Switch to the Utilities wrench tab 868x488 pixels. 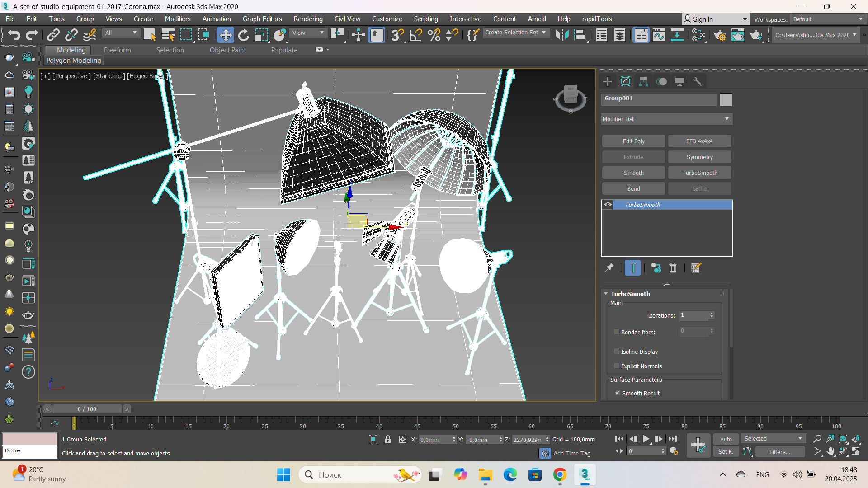[x=698, y=81]
